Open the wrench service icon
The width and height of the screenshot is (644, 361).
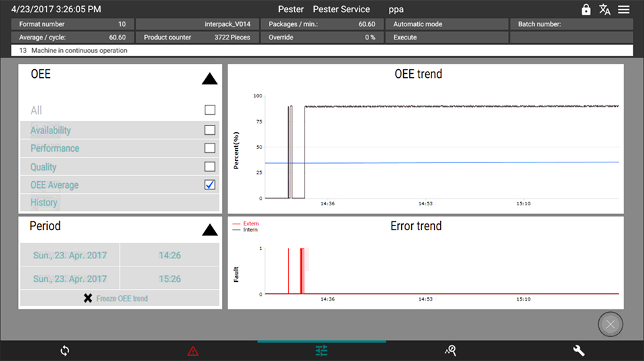[x=579, y=350]
